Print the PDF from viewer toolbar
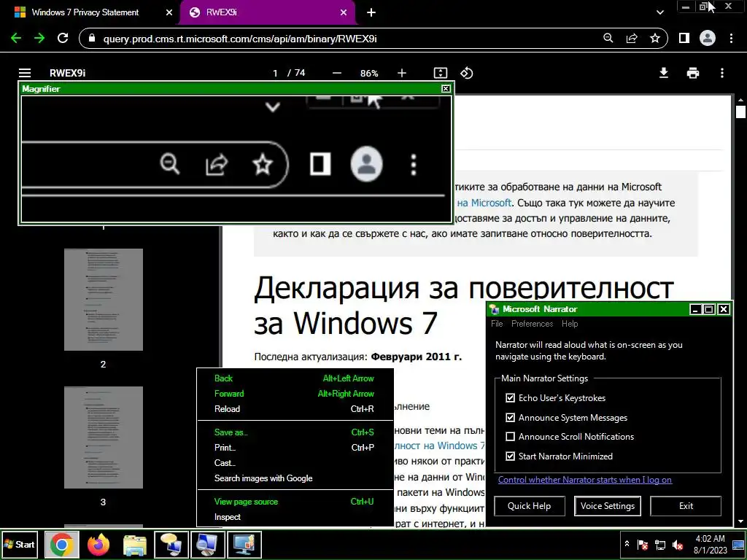 coord(693,73)
